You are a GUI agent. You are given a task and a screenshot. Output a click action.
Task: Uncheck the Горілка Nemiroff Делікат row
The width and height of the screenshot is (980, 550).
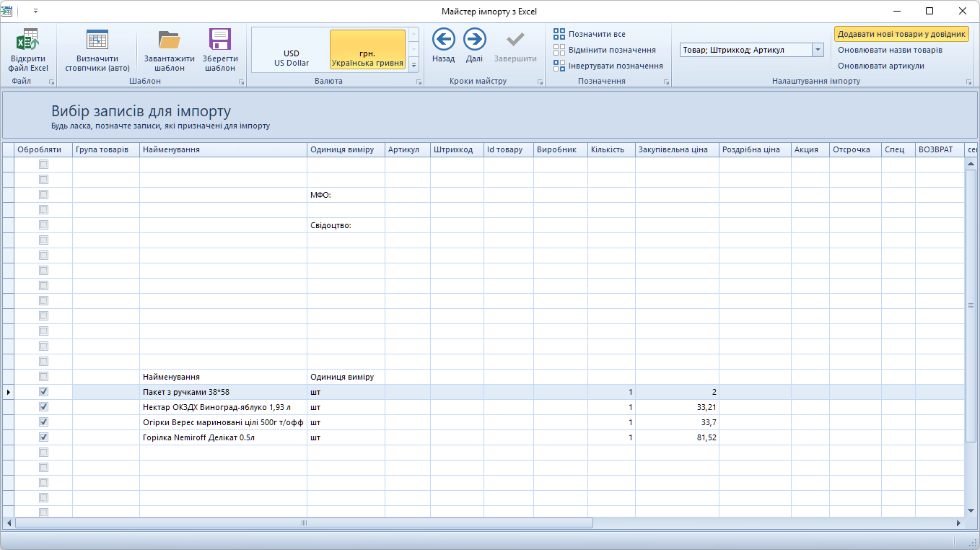(43, 437)
